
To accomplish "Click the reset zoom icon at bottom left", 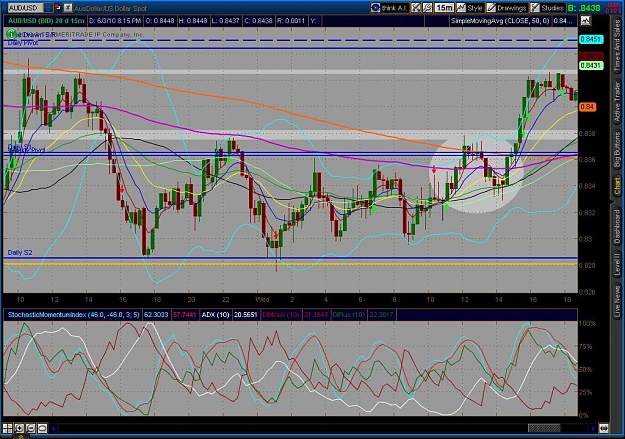I will [42, 429].
